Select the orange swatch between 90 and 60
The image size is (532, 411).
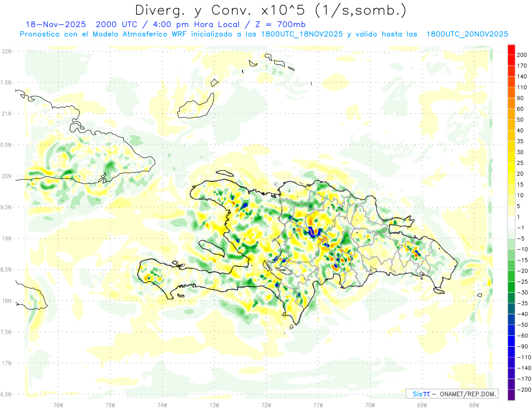[x=511, y=104]
